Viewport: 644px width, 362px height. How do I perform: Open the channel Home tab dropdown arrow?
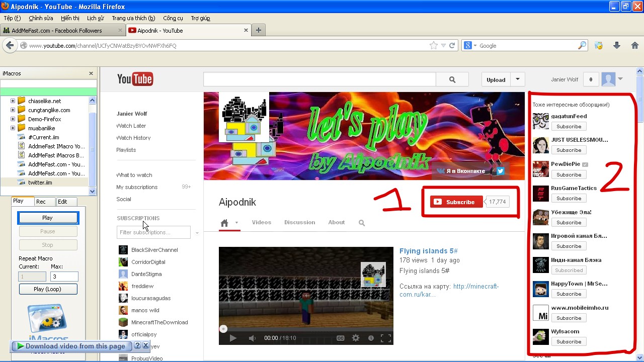236,223
